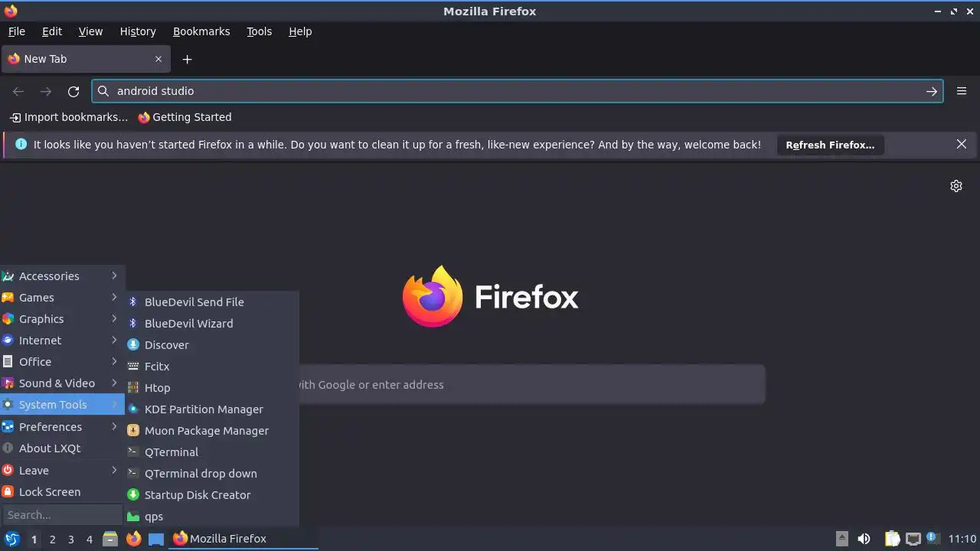Dismiss the refresh Firefox notification bar

pos(962,144)
